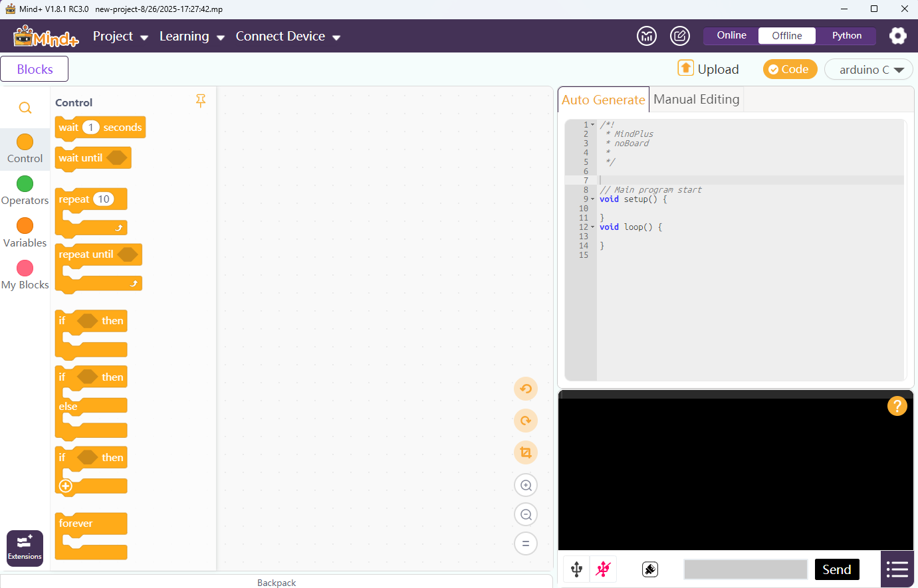This screenshot has width=918, height=588.
Task: Switch to Online mode
Action: [x=731, y=36]
